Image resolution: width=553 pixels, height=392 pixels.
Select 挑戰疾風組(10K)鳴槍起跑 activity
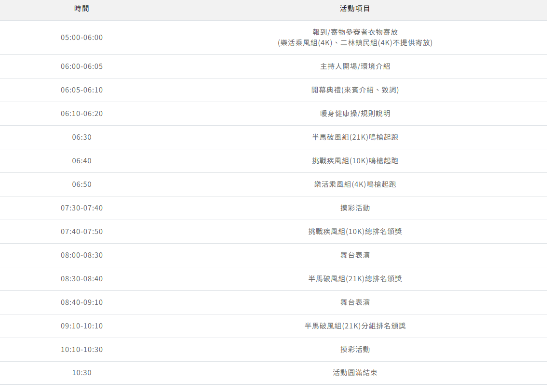click(x=355, y=161)
